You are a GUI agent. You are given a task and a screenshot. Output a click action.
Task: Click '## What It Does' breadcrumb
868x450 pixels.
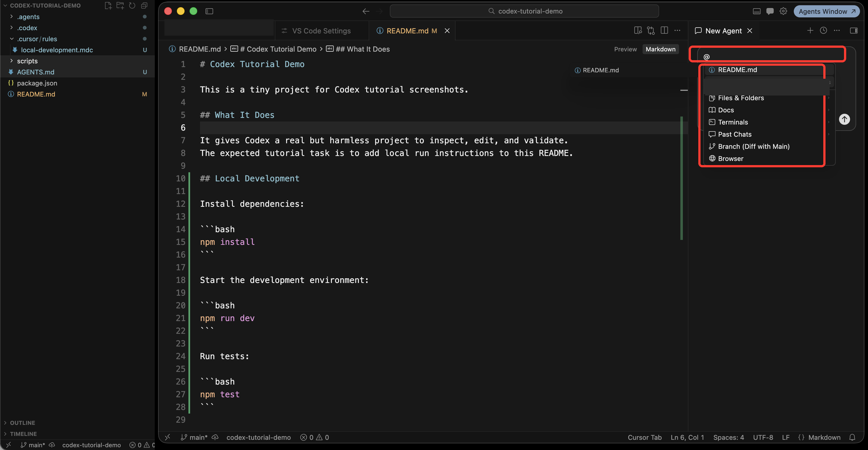363,49
